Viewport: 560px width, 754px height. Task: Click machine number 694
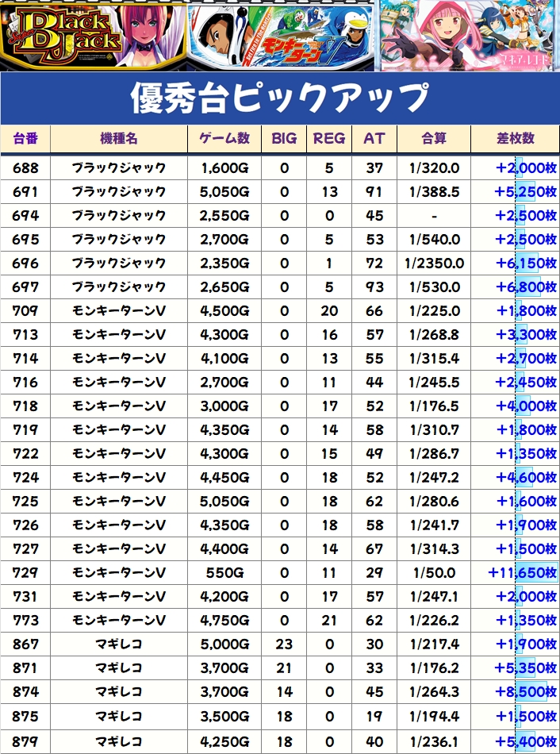pos(25,215)
